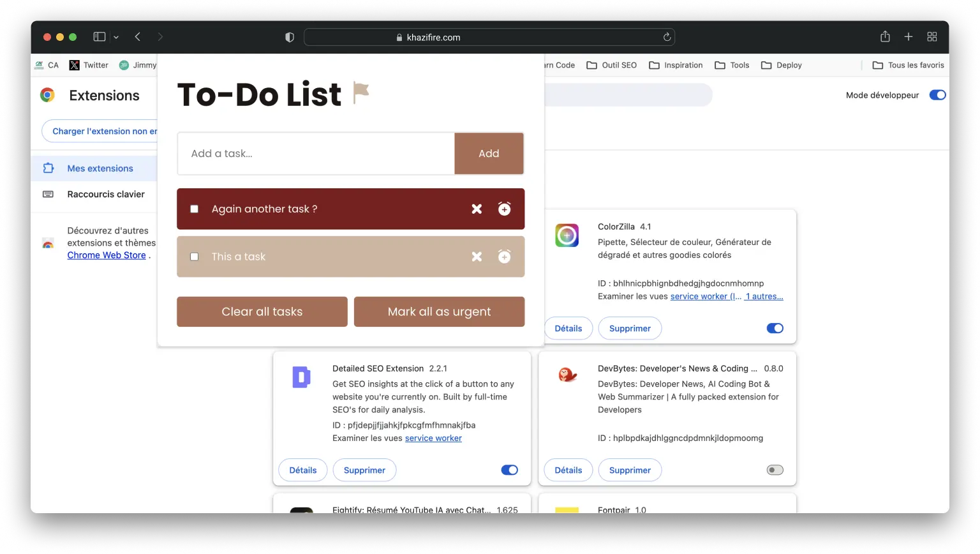
Task: Select Mes extensions in sidebar
Action: [x=94, y=168]
